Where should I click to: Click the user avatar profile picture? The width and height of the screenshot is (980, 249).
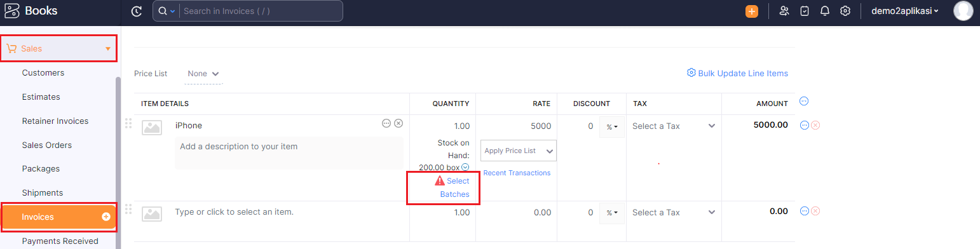pos(963,11)
